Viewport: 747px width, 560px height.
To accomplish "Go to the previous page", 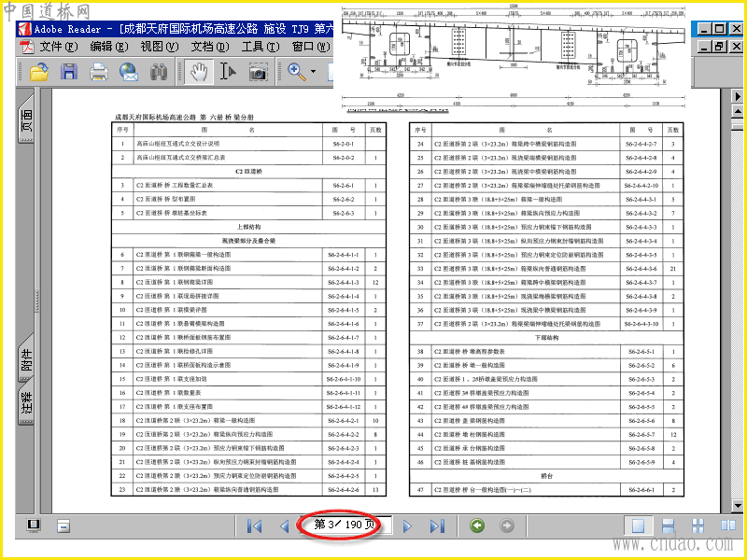I will click(x=285, y=525).
